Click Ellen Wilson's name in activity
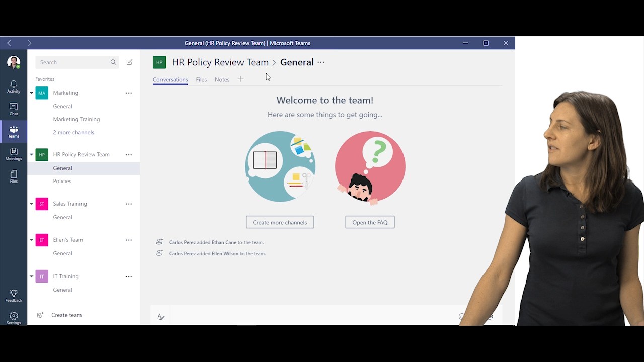The image size is (644, 362). click(225, 254)
